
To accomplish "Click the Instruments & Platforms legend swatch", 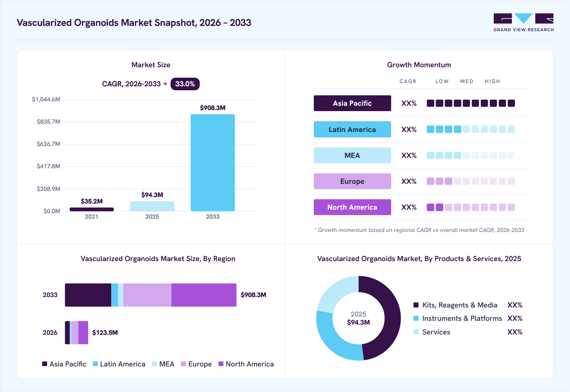I will pos(416,318).
